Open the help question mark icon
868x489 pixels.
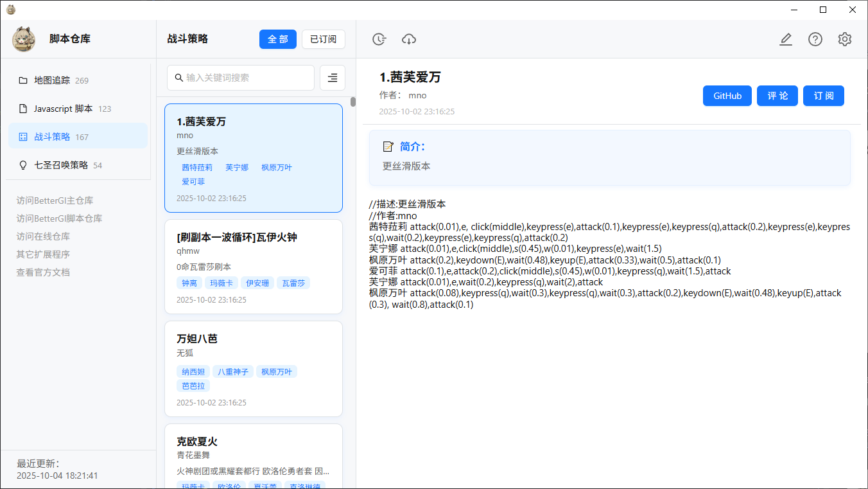[x=815, y=39]
